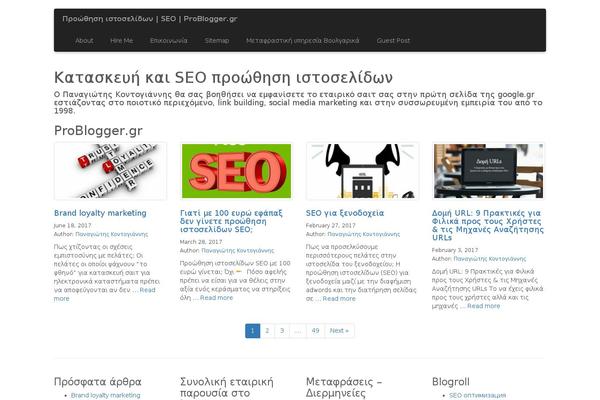Select the Συνολική εταιρική παρουσία heading
This screenshot has width=600, height=400.
227,387
